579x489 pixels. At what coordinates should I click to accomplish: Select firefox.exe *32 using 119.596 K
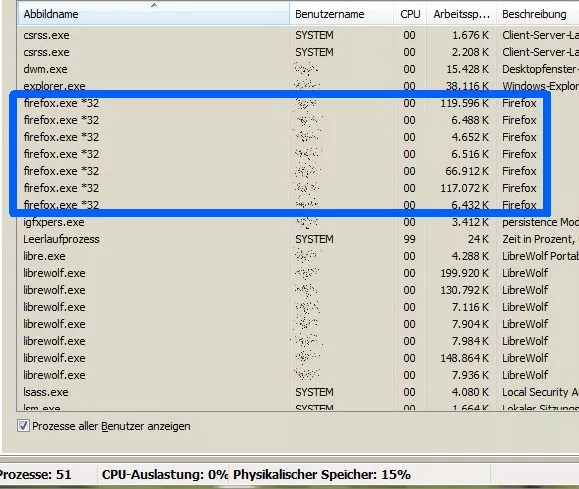(298, 103)
